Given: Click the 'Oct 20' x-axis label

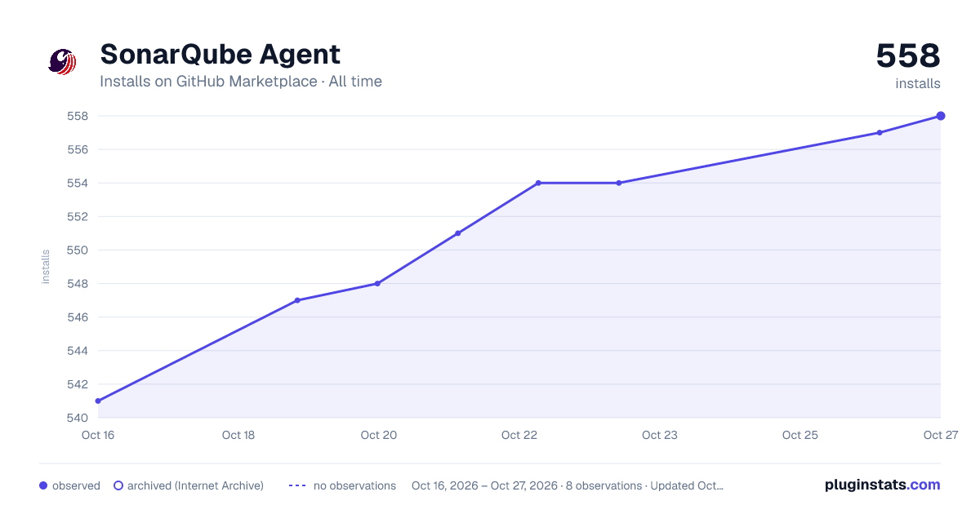Looking at the screenshot, I should click(379, 435).
